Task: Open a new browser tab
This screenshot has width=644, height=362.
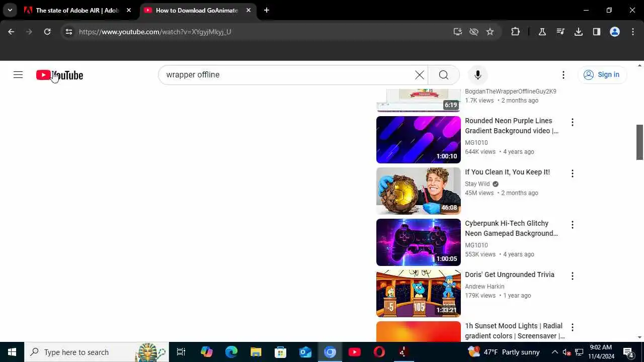Action: point(267,10)
